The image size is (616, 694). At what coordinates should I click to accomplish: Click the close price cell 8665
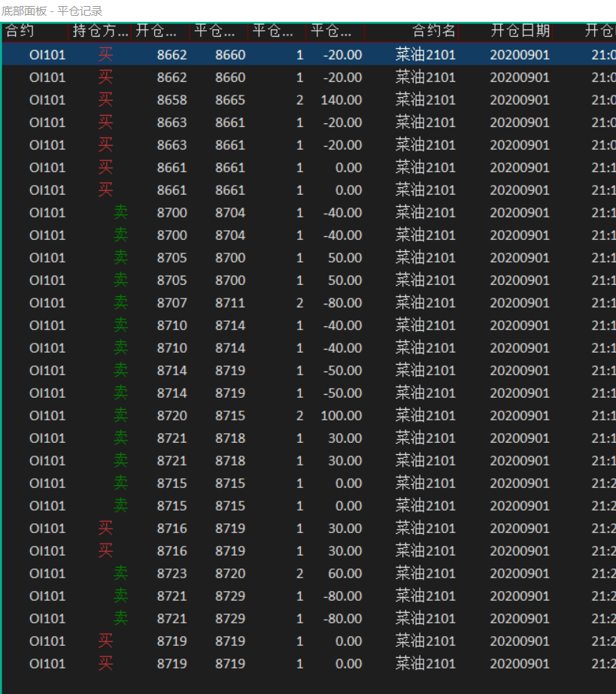tap(230, 100)
